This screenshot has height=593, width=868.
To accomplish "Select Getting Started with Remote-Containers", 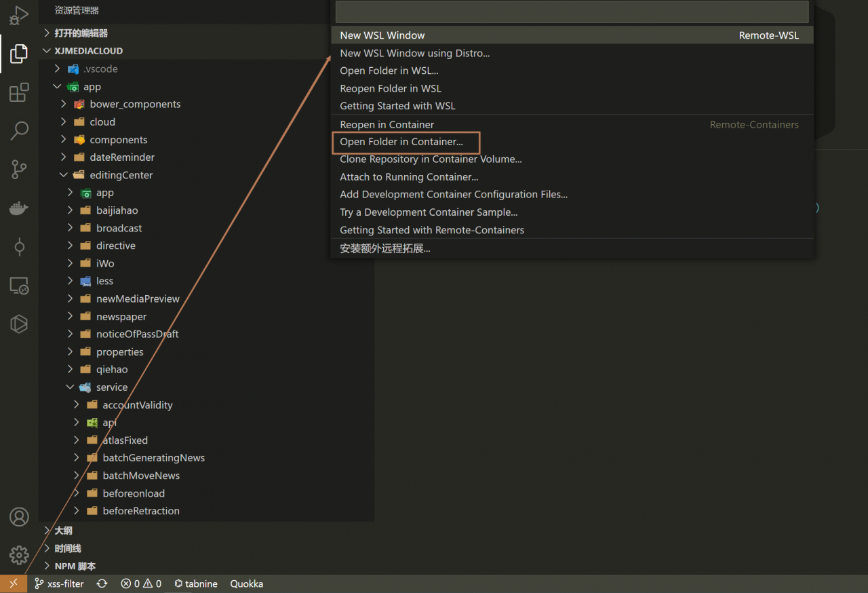I will click(x=572, y=230).
